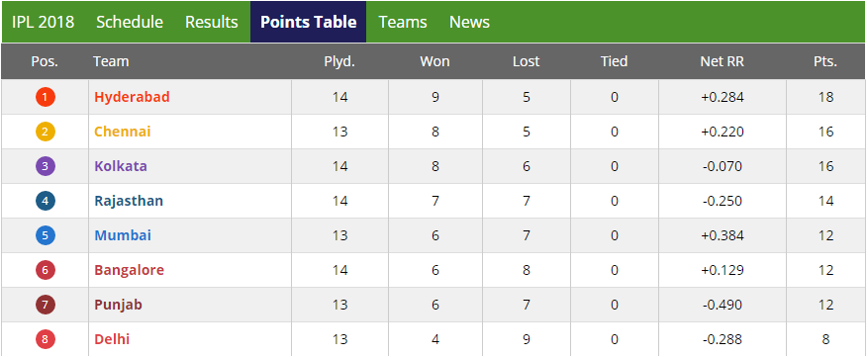Select the Points Table tab
The width and height of the screenshot is (868, 357).
point(309,22)
